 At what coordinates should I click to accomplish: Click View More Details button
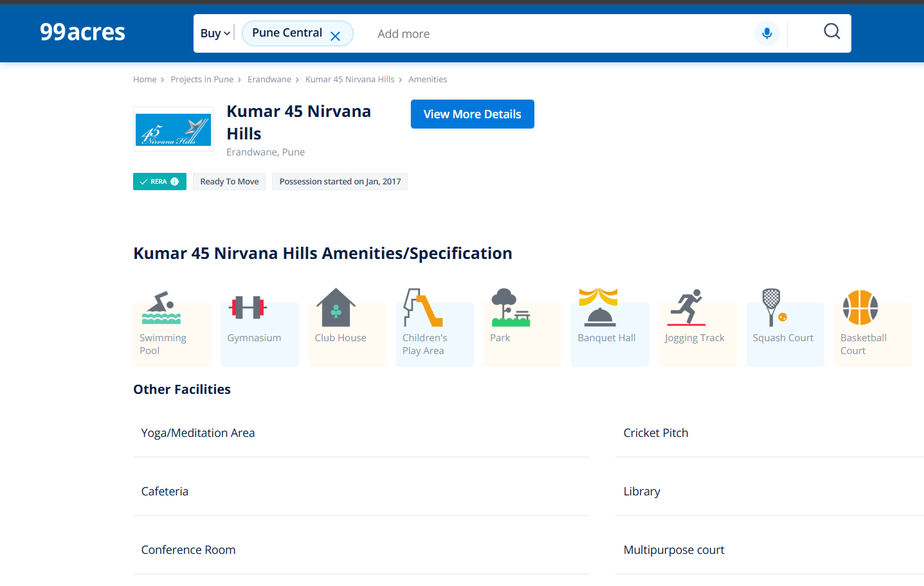pos(473,114)
